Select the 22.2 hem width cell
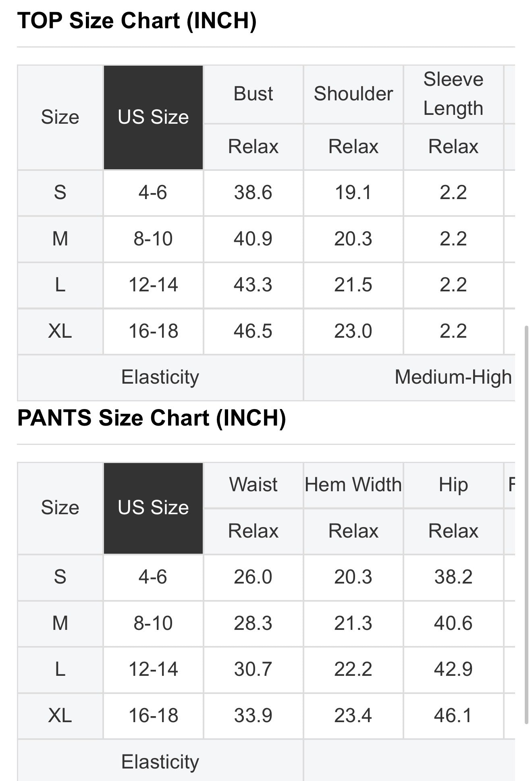Viewport: 532px width, 781px height. coord(353,669)
